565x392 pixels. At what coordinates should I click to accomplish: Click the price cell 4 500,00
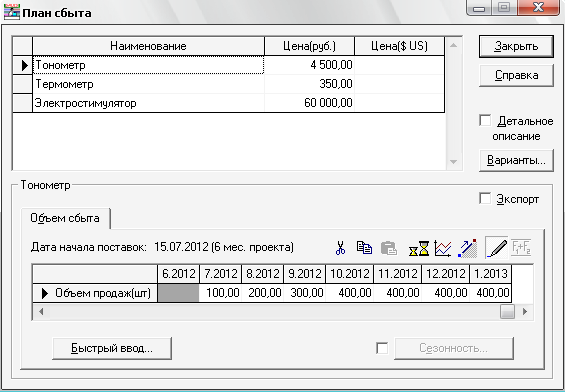pyautogui.click(x=310, y=65)
